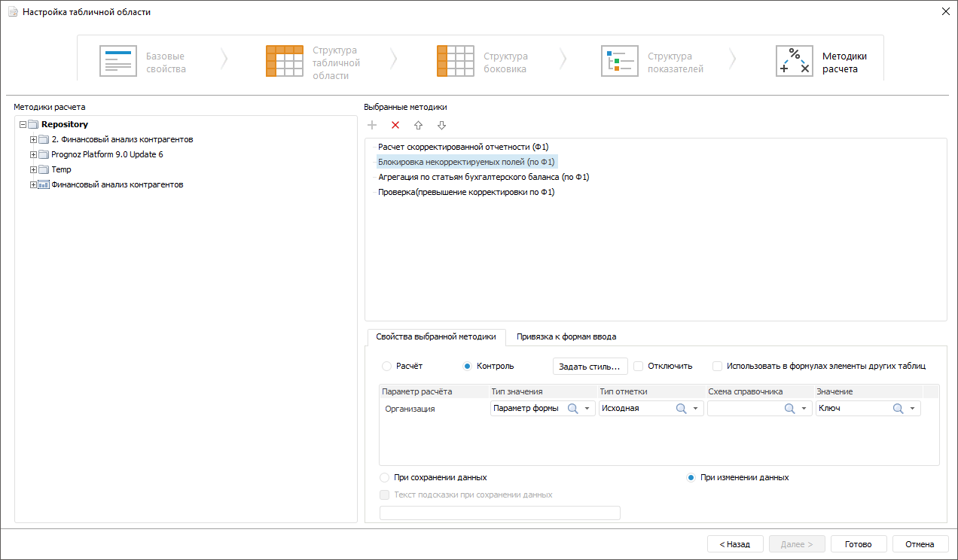Click the red delete methodology icon
This screenshot has width=958, height=560.
[x=395, y=125]
